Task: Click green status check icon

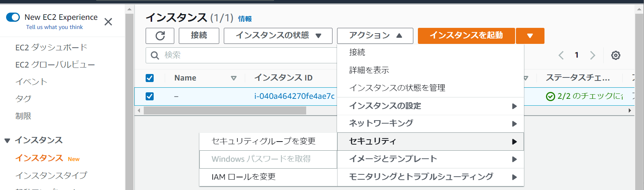Action: [550, 97]
